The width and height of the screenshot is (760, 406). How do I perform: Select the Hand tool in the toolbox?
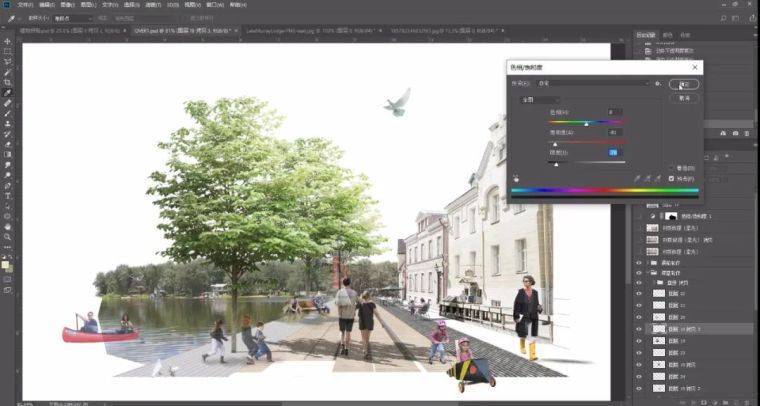tap(7, 227)
